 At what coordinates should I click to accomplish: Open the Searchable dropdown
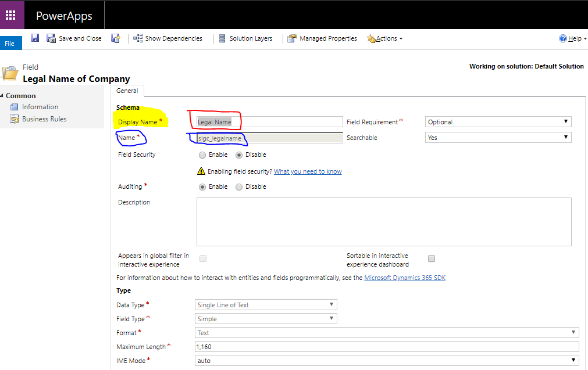click(498, 138)
